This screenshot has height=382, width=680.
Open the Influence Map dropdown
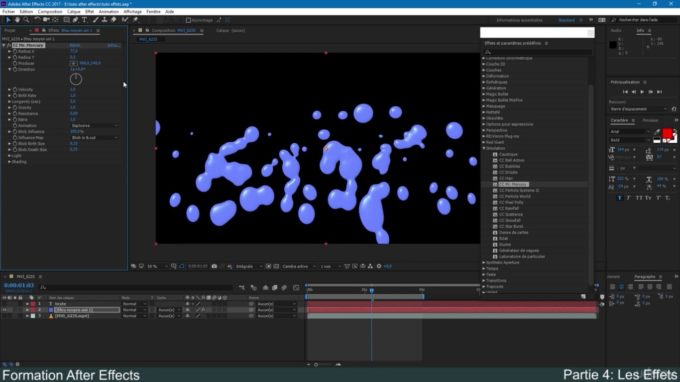(x=95, y=137)
